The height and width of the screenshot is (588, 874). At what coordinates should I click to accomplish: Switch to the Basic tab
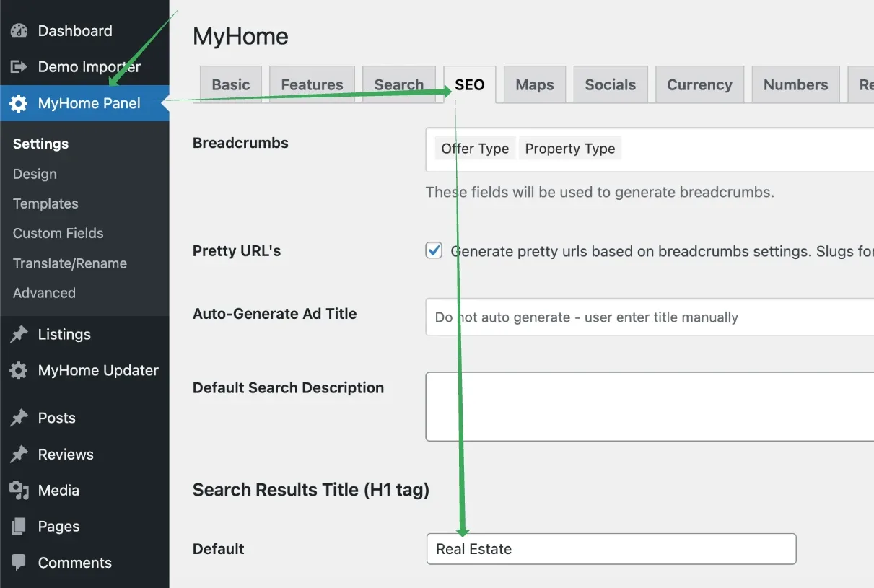(x=231, y=84)
